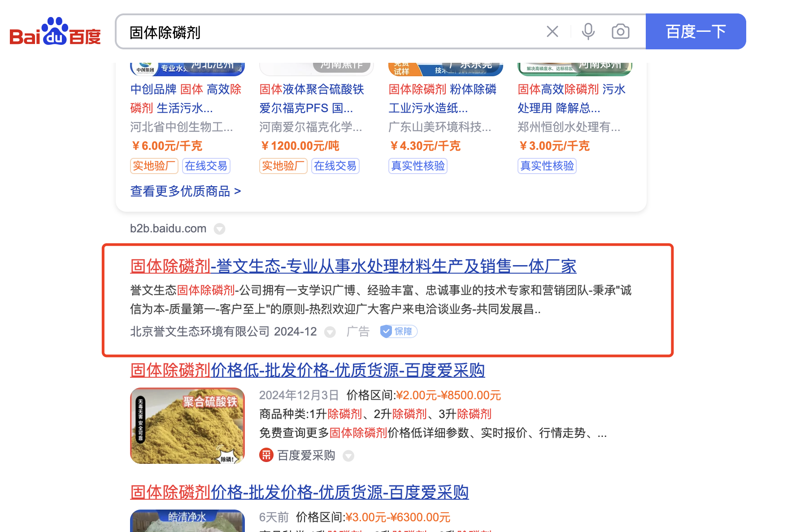809x532 pixels.
Task: Open image search with camera icon
Action: point(621,31)
